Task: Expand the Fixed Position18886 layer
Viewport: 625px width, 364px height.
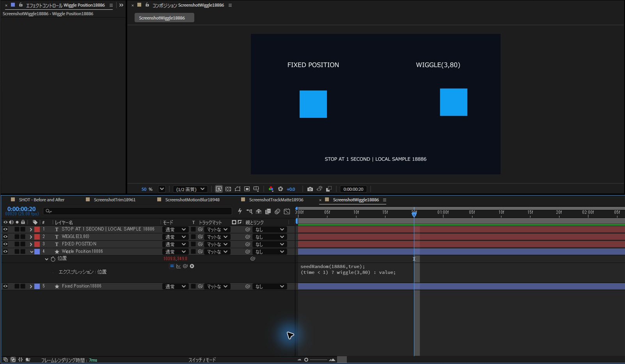Action: pyautogui.click(x=31, y=286)
